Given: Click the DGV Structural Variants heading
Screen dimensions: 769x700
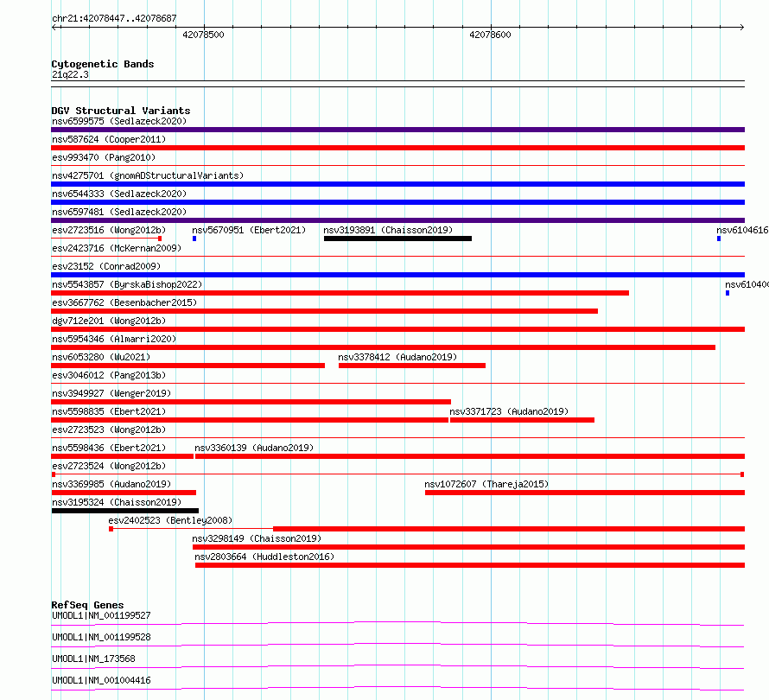Looking at the screenshot, I should [x=121, y=111].
